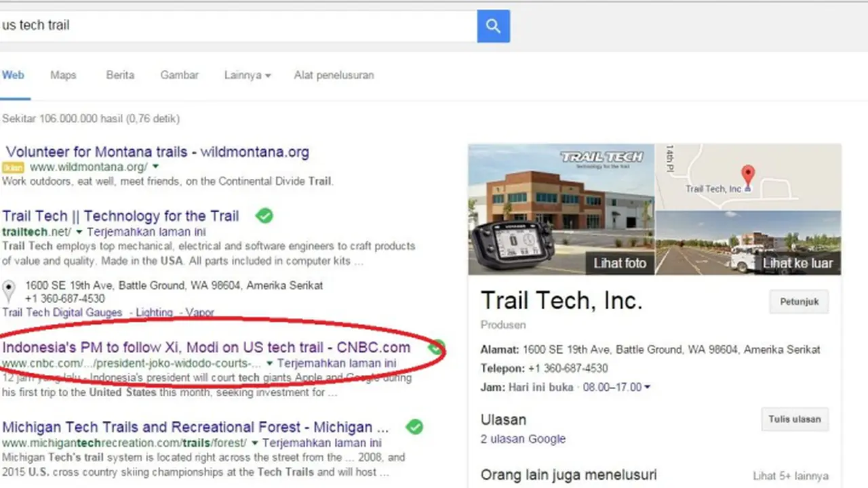868x488 pixels.
Task: Switch to the Maps tab
Action: (63, 75)
